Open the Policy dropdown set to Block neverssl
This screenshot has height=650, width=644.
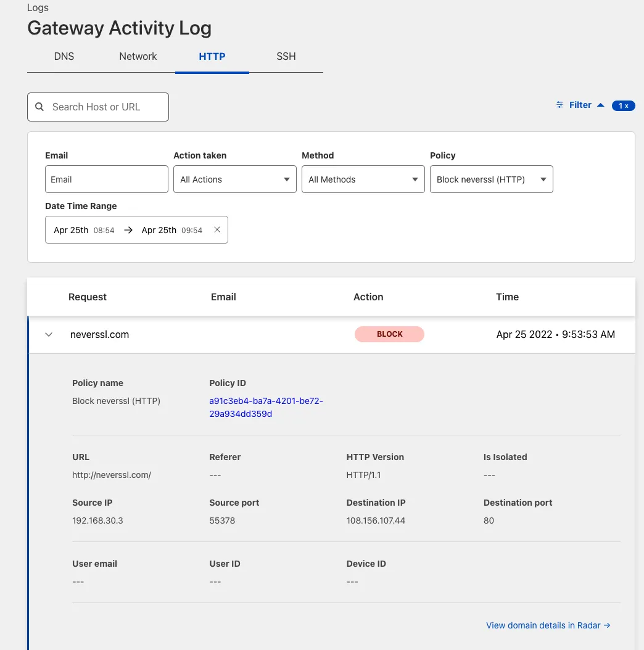coord(491,179)
